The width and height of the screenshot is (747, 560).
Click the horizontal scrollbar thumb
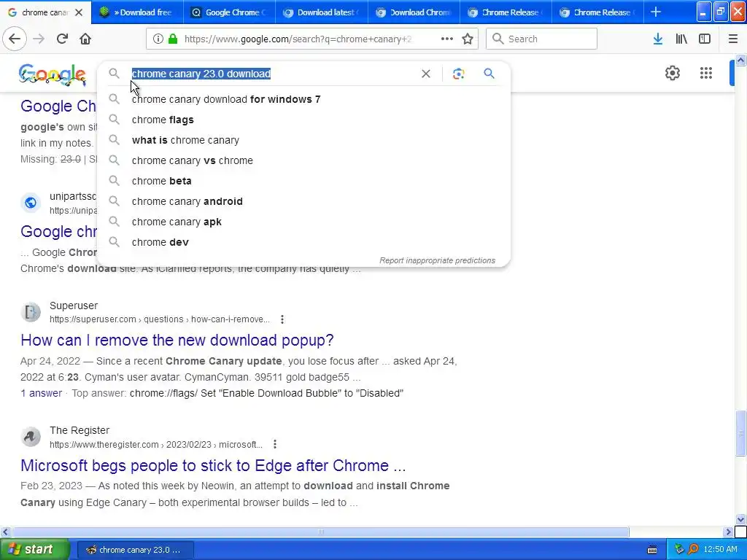click(320, 532)
